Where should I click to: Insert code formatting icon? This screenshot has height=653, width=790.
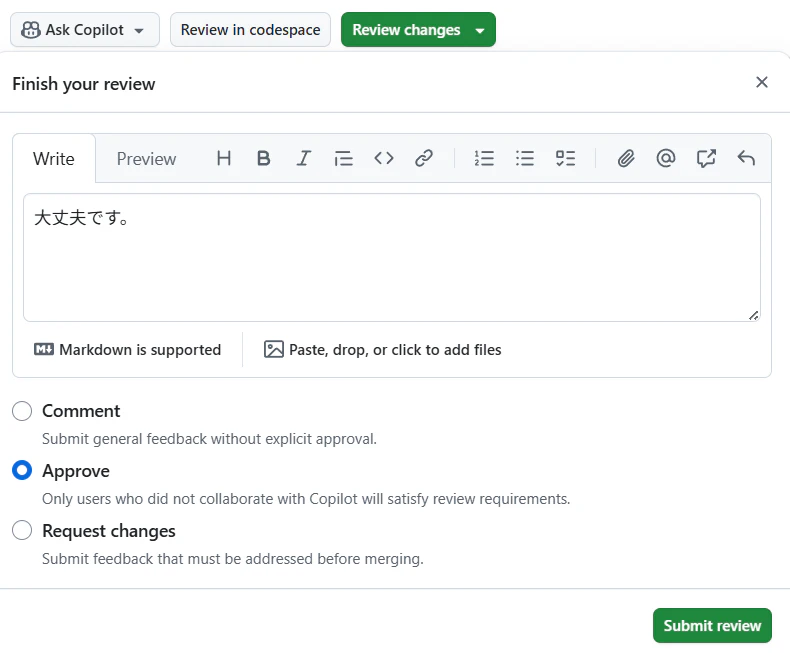(x=384, y=159)
